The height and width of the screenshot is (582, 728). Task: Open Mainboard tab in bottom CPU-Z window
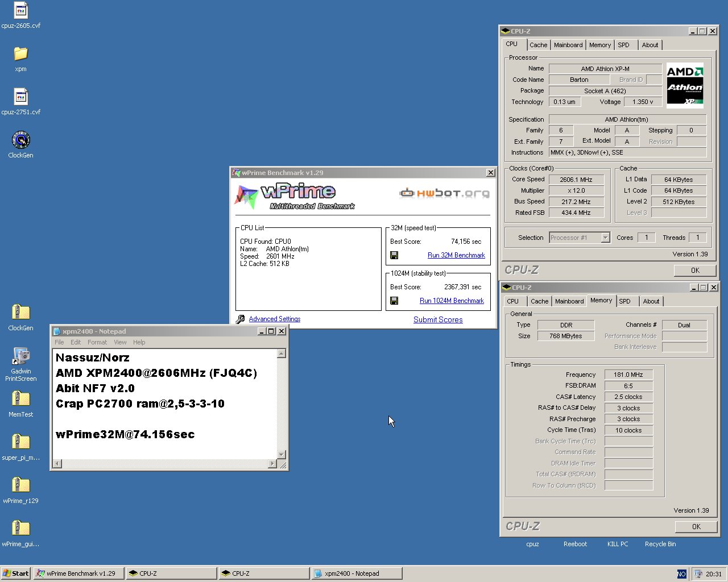pyautogui.click(x=569, y=301)
